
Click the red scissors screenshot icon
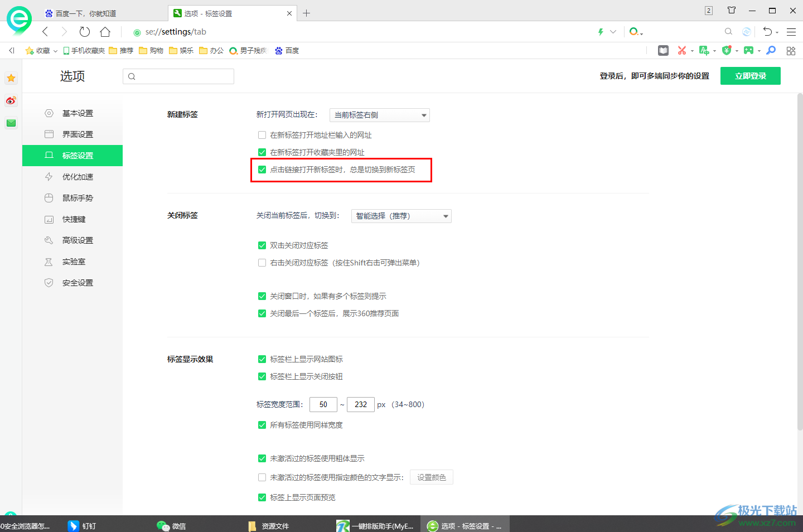681,50
